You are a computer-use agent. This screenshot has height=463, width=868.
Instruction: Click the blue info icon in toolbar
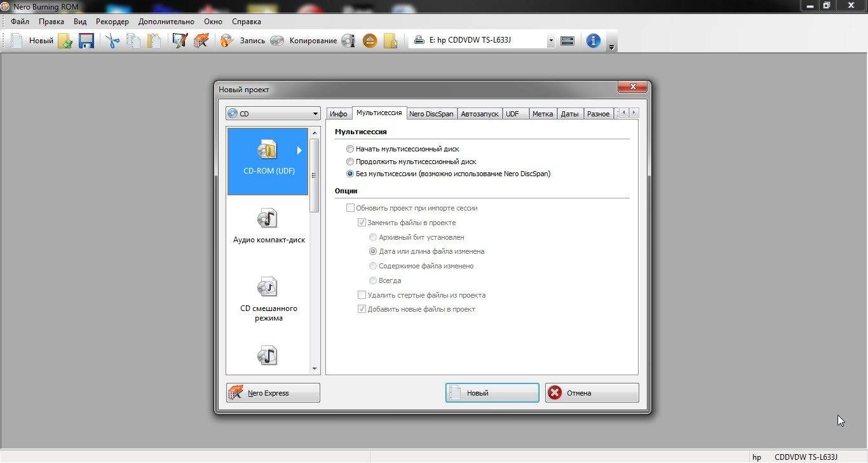pyautogui.click(x=593, y=41)
